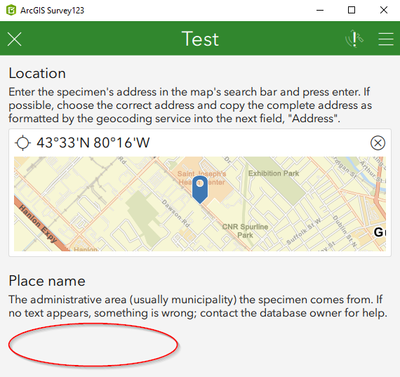This screenshot has width=400, height=377.
Task: Maximize the ArcGIS Survey123 window
Action: [352, 10]
